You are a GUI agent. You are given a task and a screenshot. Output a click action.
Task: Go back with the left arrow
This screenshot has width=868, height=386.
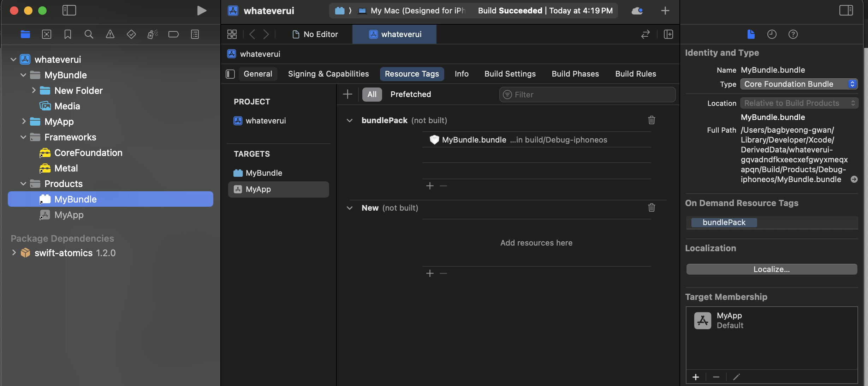pyautogui.click(x=252, y=34)
